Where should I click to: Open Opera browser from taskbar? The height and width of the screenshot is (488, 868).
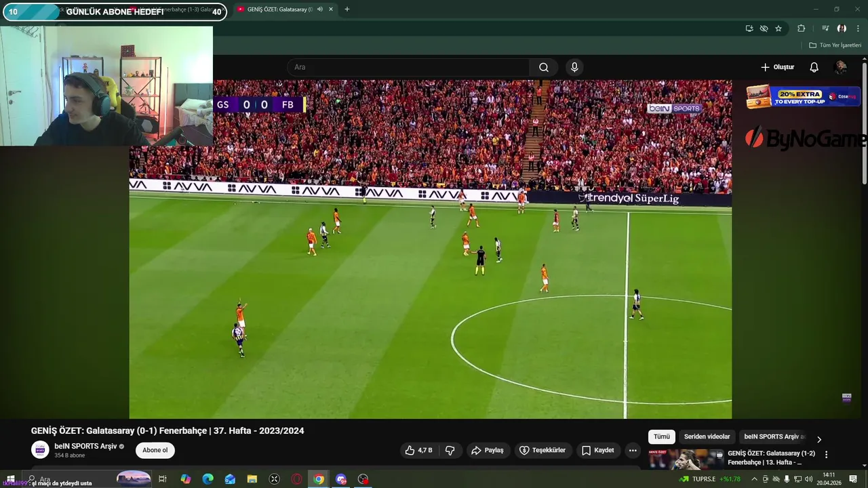tap(296, 479)
